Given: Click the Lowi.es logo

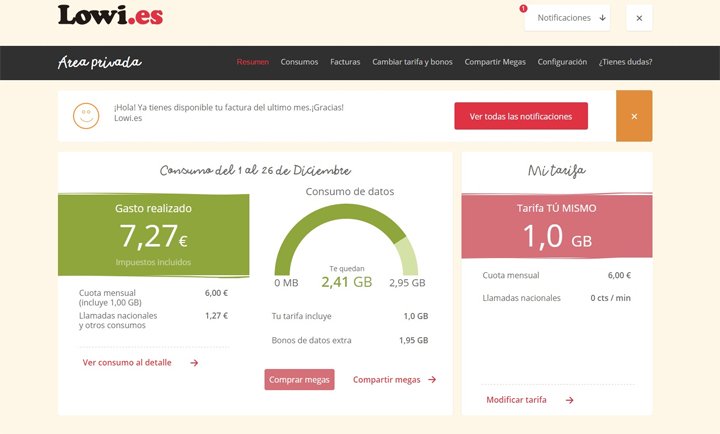Looking at the screenshot, I should click(x=110, y=15).
